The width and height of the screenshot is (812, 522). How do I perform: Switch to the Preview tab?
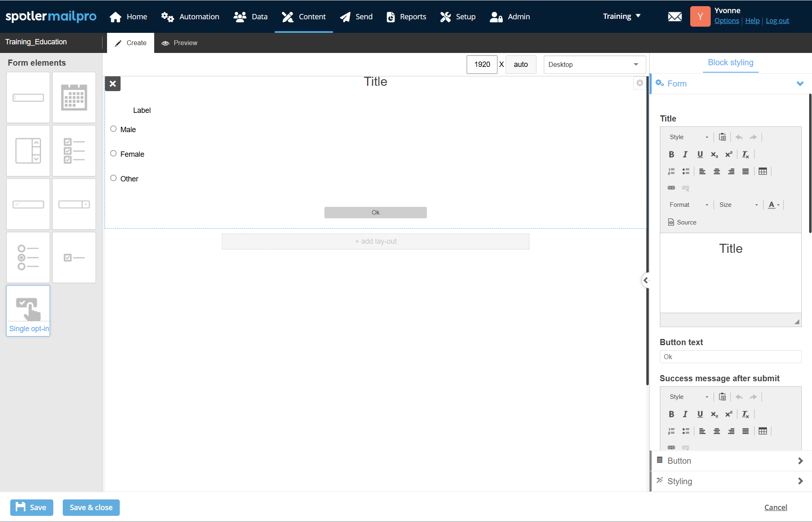179,43
